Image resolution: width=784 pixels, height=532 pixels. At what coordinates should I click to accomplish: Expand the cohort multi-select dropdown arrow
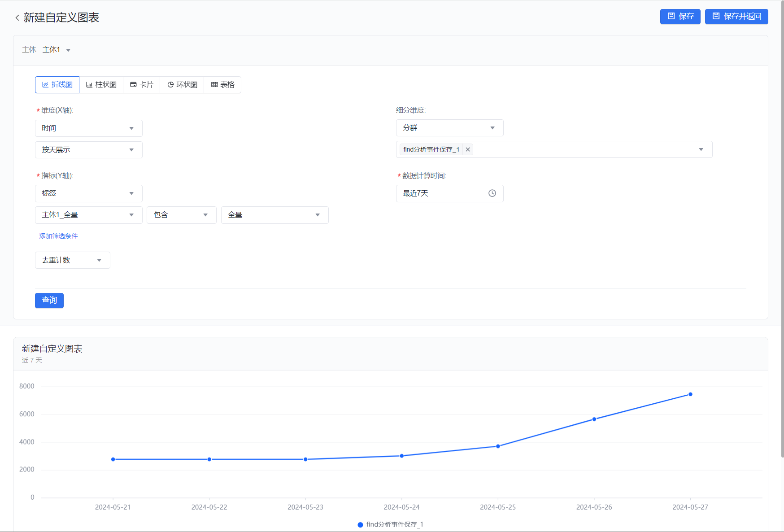coord(701,149)
